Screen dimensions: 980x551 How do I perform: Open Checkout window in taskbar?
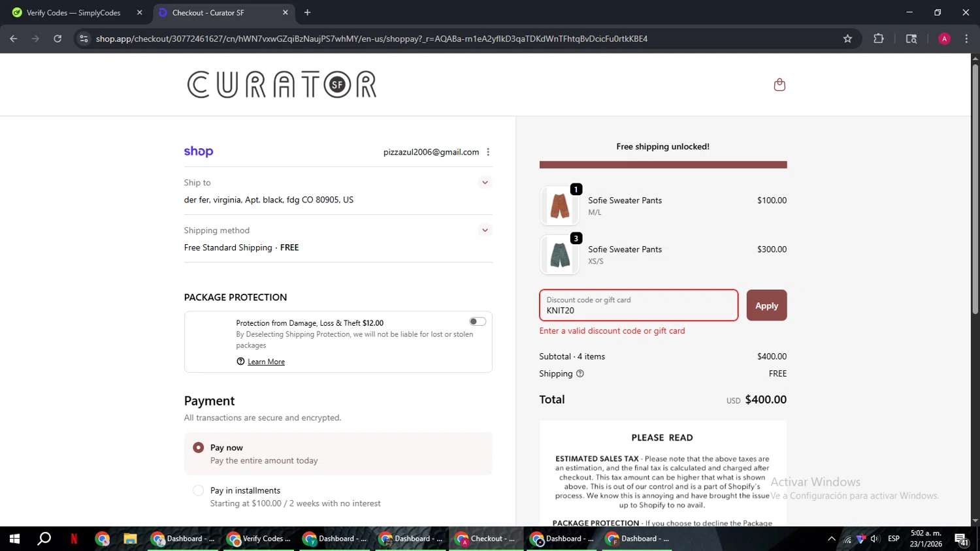(487, 539)
